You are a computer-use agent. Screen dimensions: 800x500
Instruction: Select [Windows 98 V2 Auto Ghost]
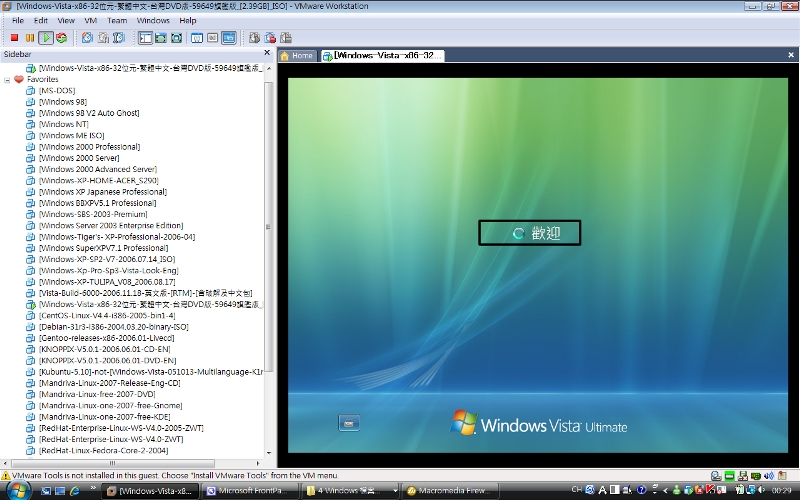(89, 113)
